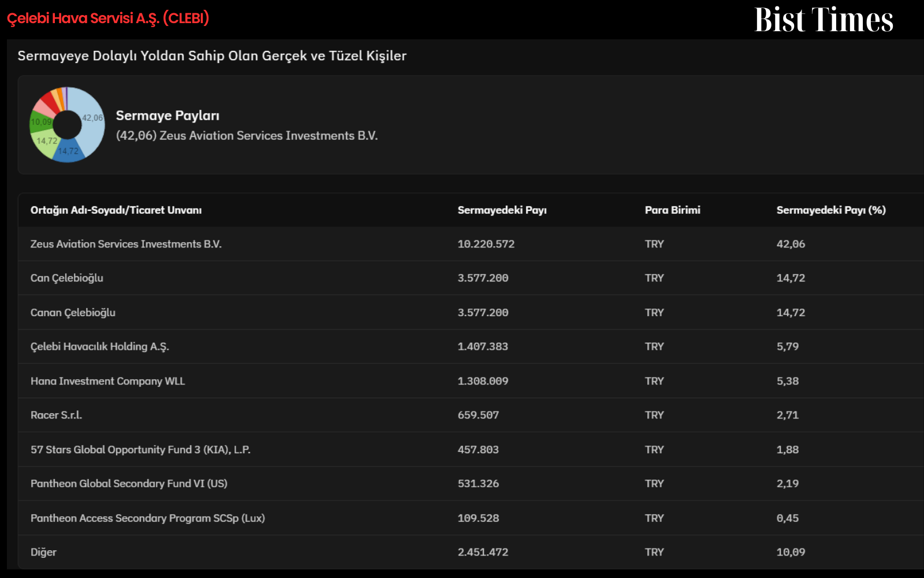
Task: Click the TRY currency in the Racer S.r.l. row
Action: pyautogui.click(x=654, y=415)
